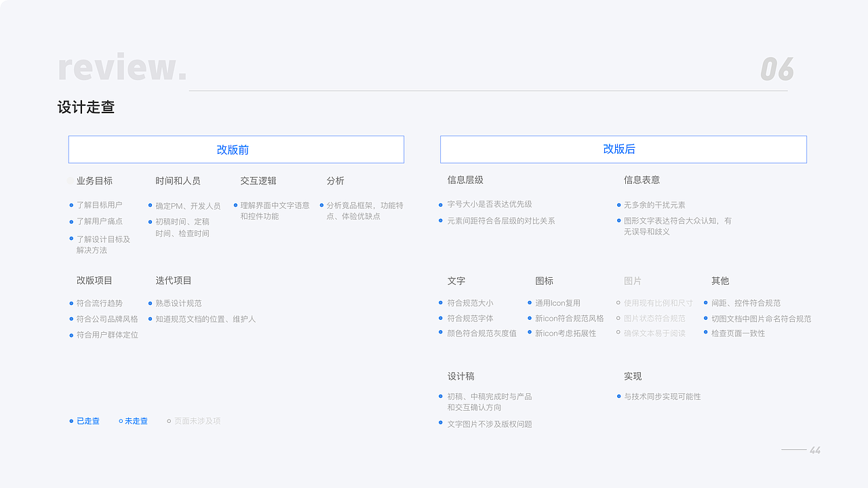
Task: Click the gray dot beside "图片状态符合规范"
Action: click(x=617, y=318)
